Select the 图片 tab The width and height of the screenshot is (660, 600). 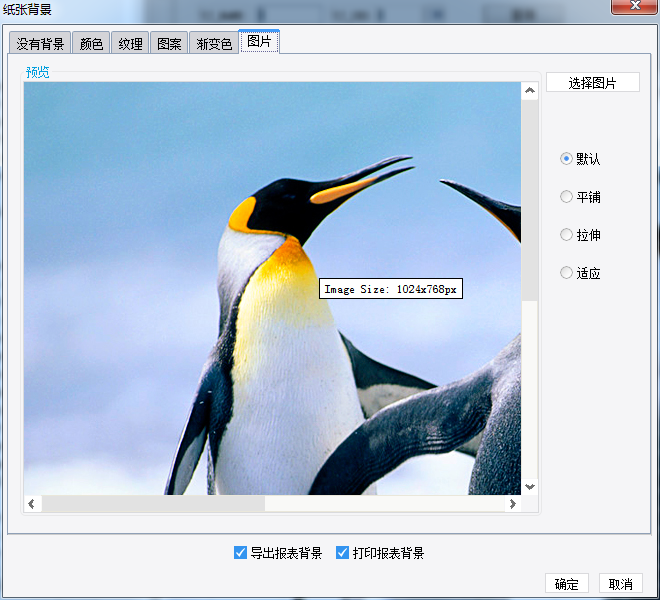click(259, 41)
